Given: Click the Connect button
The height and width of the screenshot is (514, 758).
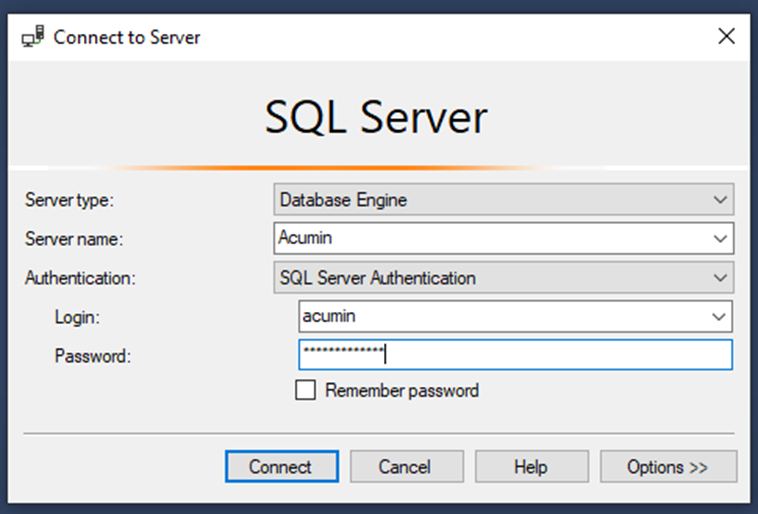Looking at the screenshot, I should [282, 467].
